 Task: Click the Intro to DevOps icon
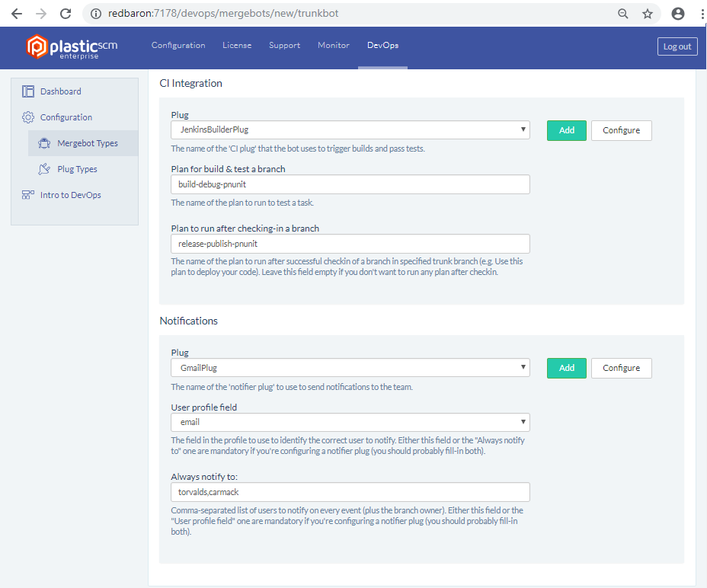(28, 195)
